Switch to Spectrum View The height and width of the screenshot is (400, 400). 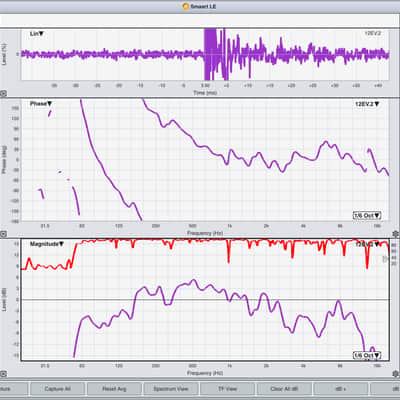pos(171,389)
